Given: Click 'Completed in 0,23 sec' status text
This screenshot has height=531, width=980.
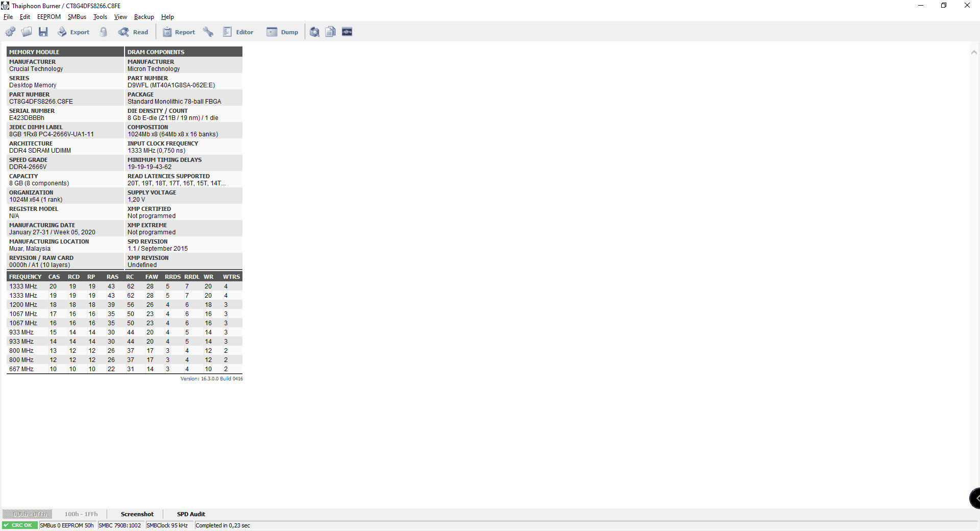Looking at the screenshot, I should (x=223, y=525).
